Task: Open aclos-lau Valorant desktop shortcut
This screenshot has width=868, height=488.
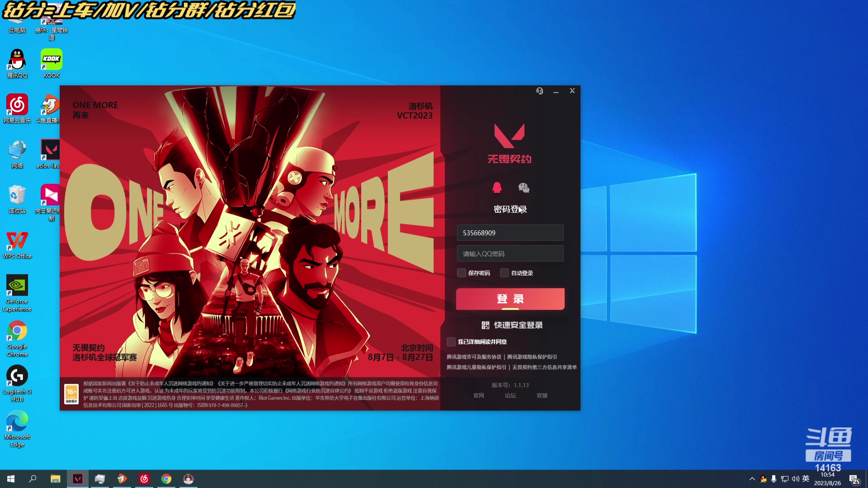Action: tap(49, 154)
